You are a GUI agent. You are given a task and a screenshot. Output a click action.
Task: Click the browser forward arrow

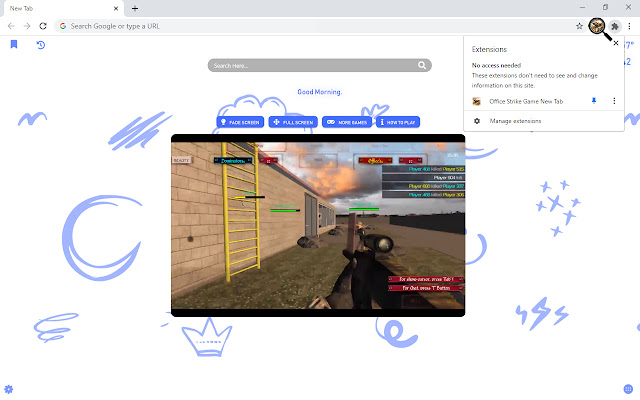click(27, 26)
